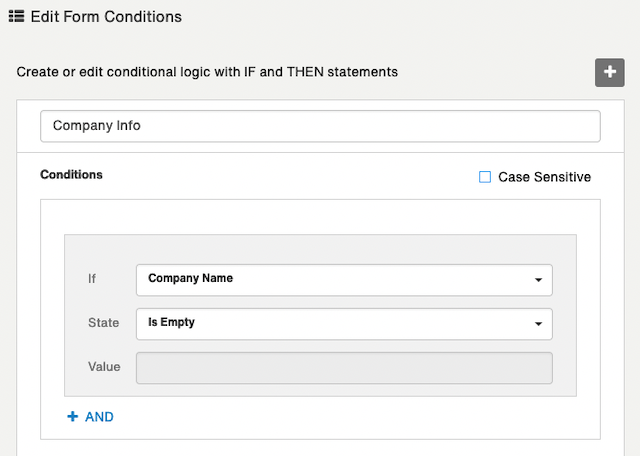Open the If field dropdown showing Company Name
This screenshot has width=640, height=456.
[344, 280]
